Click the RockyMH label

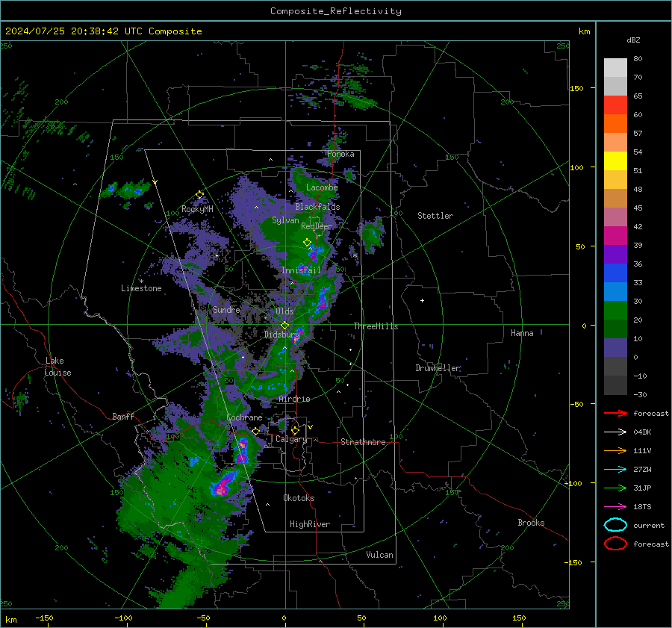(197, 209)
